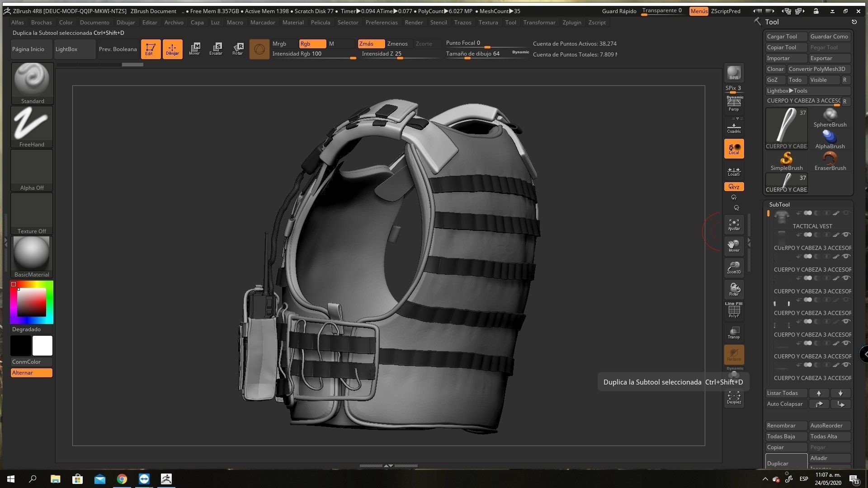Click the Tool palette dock arrow icon
868x488 pixels.
tap(854, 22)
